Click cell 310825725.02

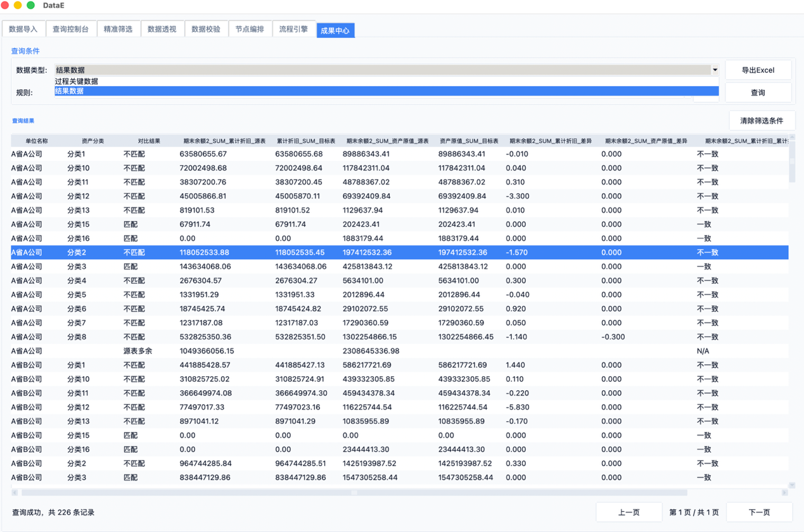click(x=205, y=379)
